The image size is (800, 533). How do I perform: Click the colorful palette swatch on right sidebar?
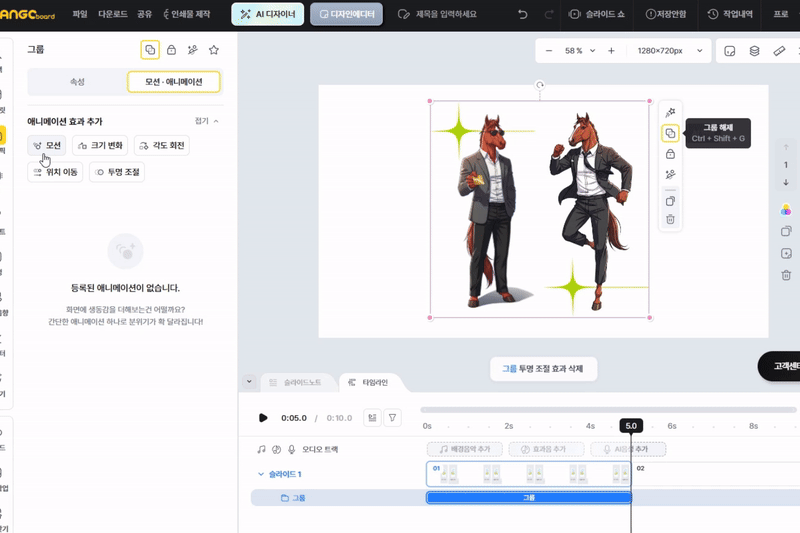coord(786,209)
